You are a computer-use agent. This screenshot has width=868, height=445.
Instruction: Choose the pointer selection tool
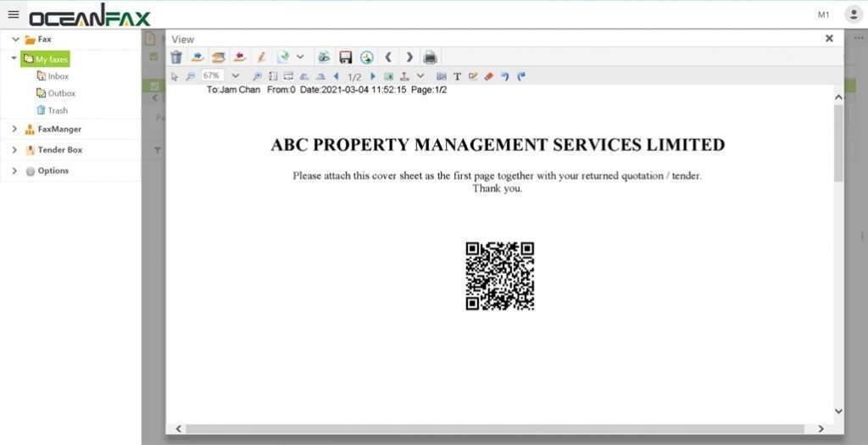[175, 76]
